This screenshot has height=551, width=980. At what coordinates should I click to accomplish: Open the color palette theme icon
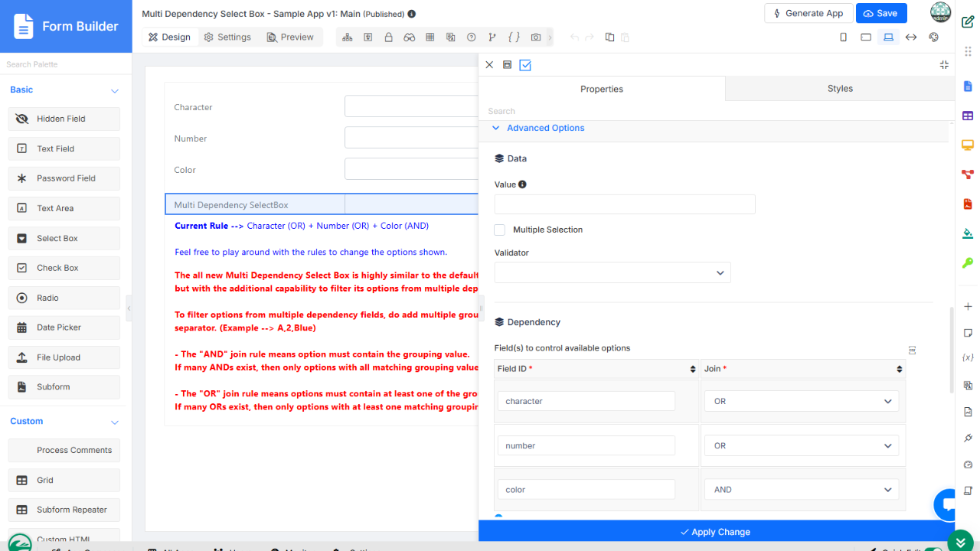[933, 37]
